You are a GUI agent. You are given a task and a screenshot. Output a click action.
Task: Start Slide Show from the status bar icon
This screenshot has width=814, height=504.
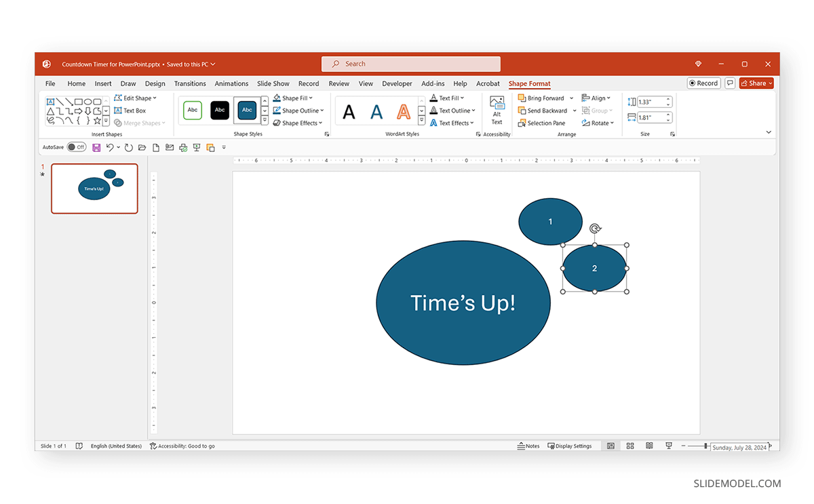click(669, 446)
